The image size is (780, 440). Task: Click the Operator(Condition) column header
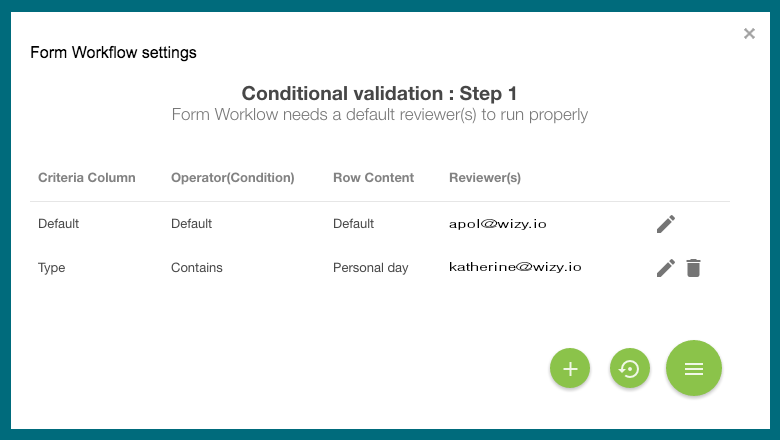pyautogui.click(x=233, y=177)
